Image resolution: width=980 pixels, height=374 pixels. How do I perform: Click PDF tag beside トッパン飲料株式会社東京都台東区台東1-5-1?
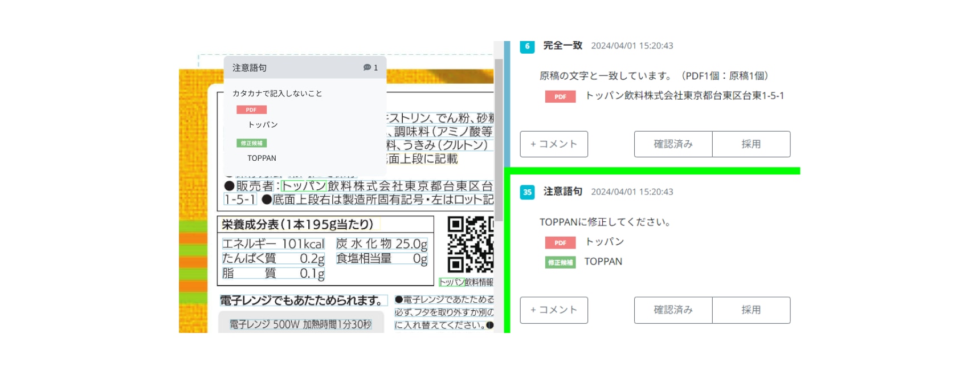click(560, 96)
